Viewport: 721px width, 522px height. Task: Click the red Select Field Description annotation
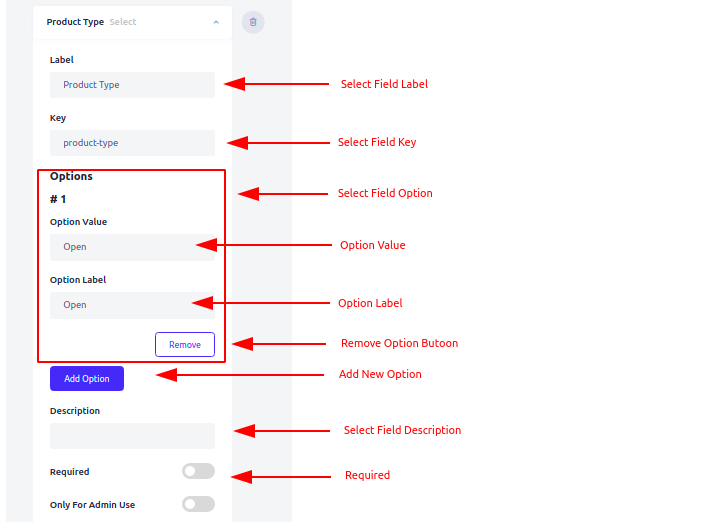pos(402,430)
